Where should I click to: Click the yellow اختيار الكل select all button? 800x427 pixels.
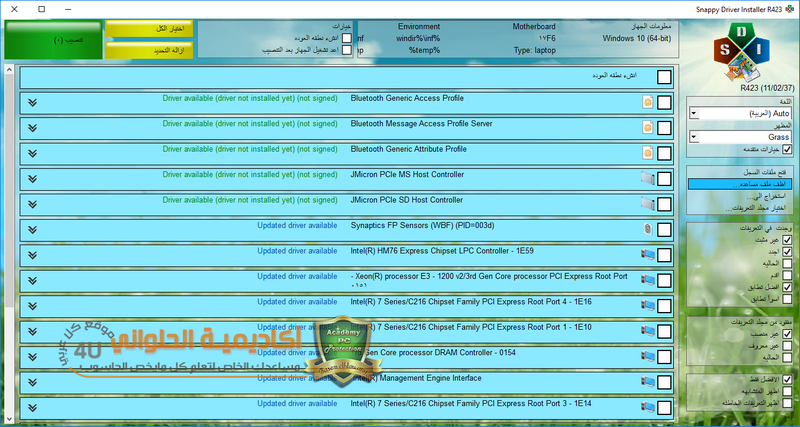point(150,30)
